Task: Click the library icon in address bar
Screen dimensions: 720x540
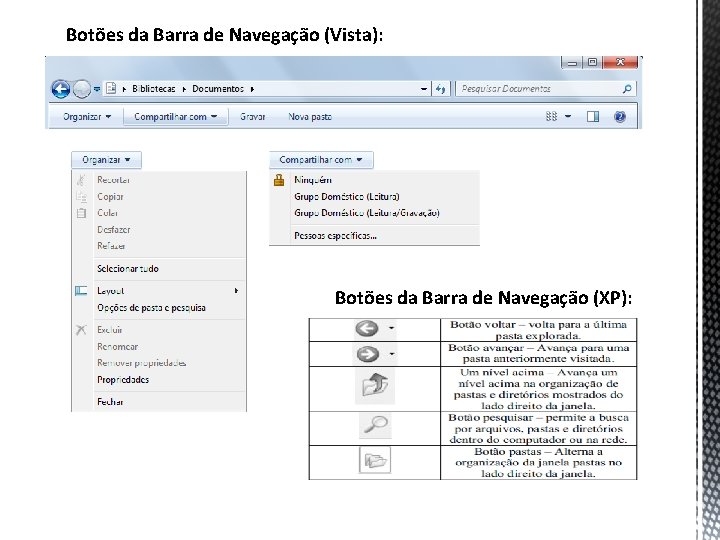Action: pos(111,88)
